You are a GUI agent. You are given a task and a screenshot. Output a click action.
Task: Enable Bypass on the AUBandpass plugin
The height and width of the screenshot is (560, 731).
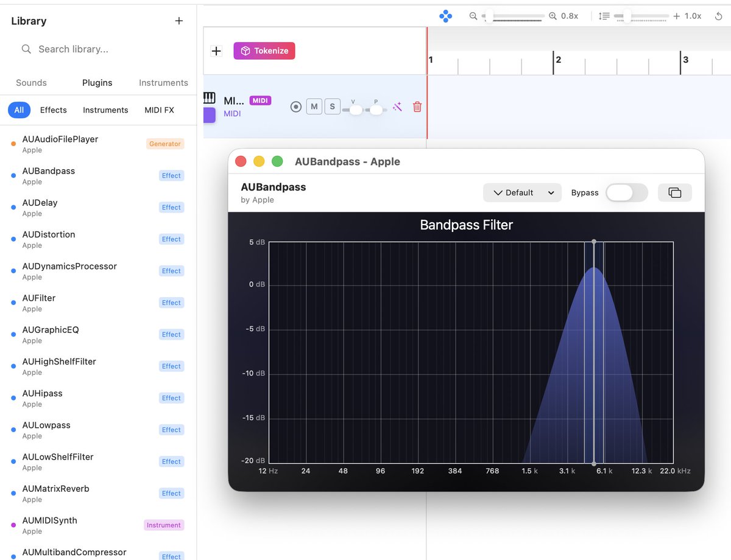click(626, 192)
